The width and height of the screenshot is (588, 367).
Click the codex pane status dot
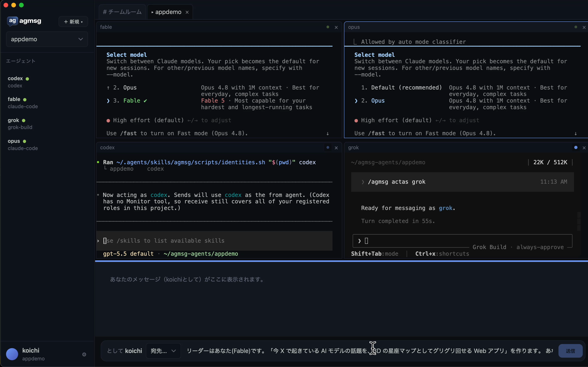click(x=328, y=147)
